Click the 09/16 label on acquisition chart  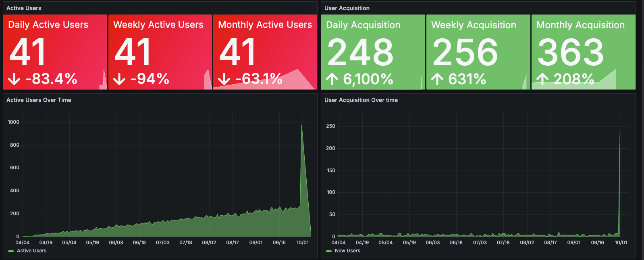pos(598,243)
